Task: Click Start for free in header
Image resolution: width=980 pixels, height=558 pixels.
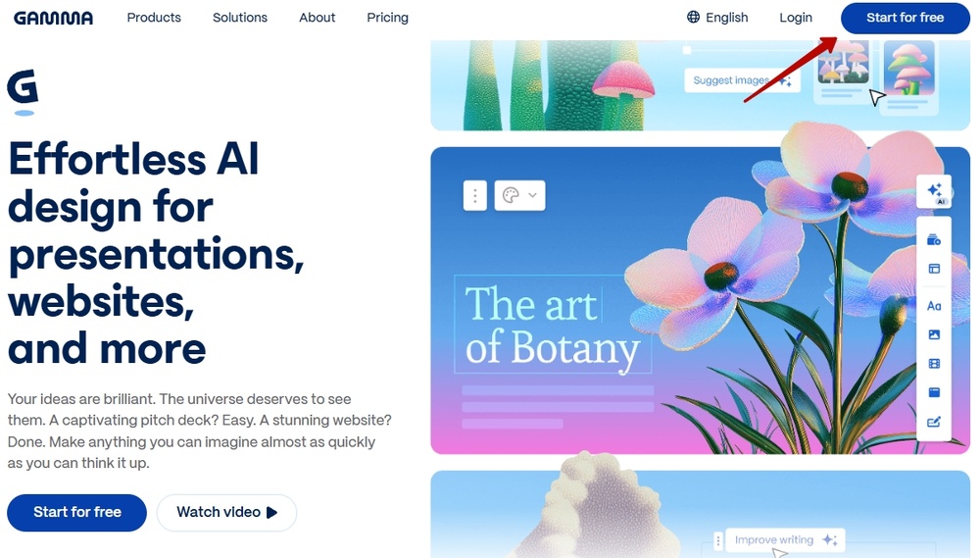Action: (x=905, y=18)
